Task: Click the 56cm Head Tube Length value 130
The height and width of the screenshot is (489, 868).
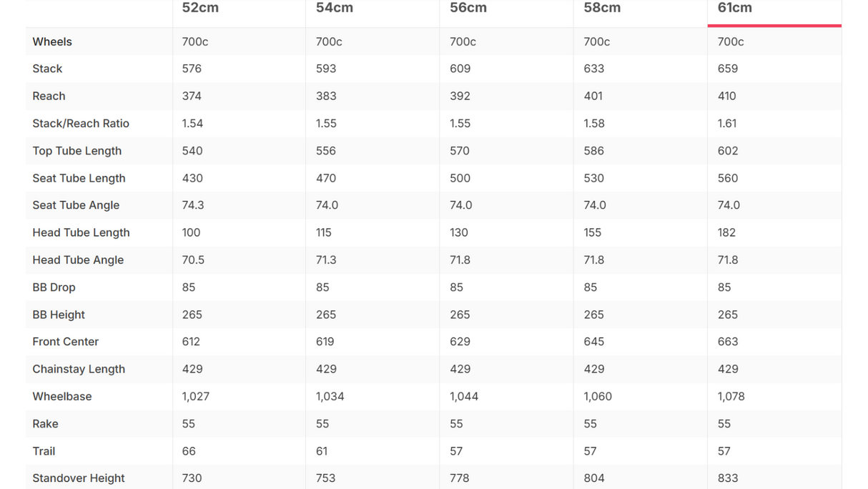Action: pyautogui.click(x=459, y=232)
